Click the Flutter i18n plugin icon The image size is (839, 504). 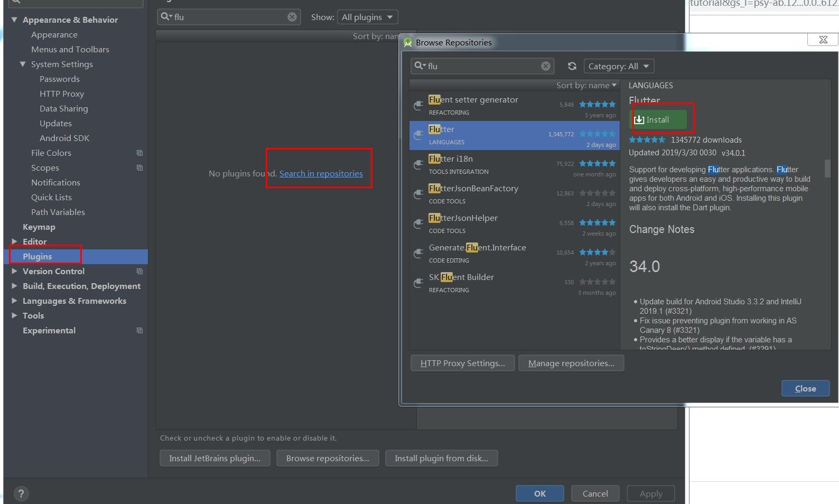click(x=418, y=165)
